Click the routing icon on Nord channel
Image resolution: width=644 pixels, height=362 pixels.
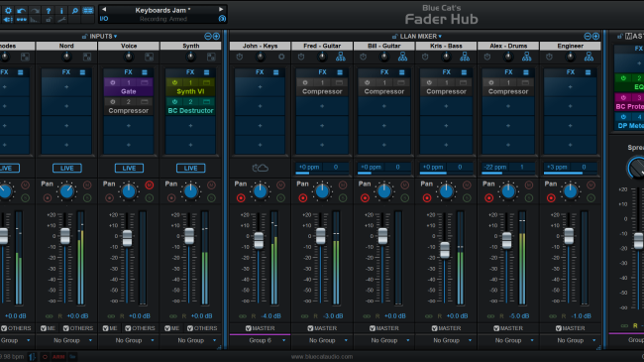point(87,57)
